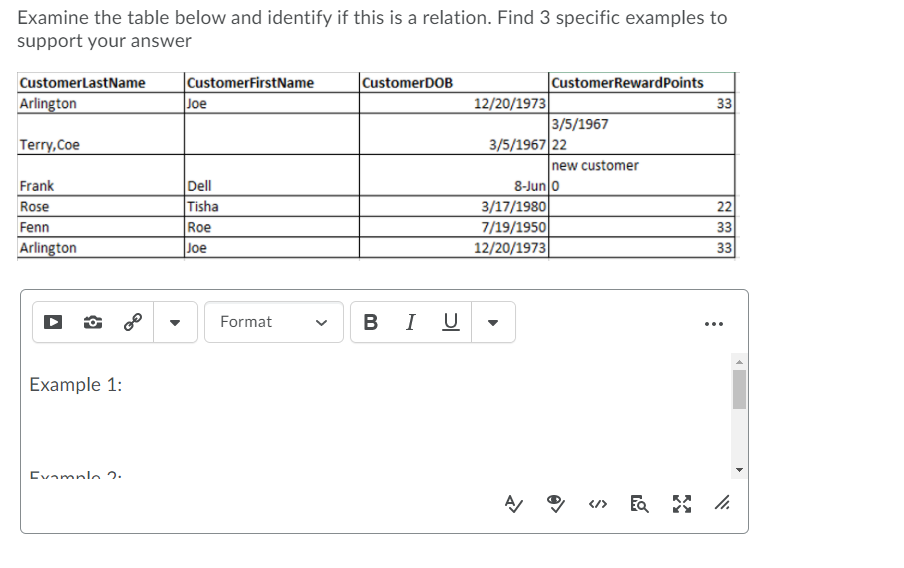
Task: Click the 'Dell' first name cell
Action: pos(272,175)
